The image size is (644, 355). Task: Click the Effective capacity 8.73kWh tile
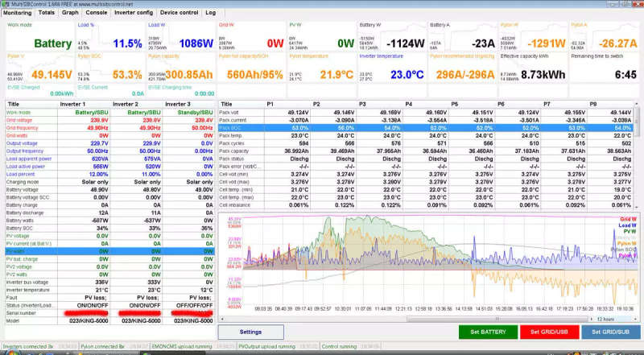point(533,68)
